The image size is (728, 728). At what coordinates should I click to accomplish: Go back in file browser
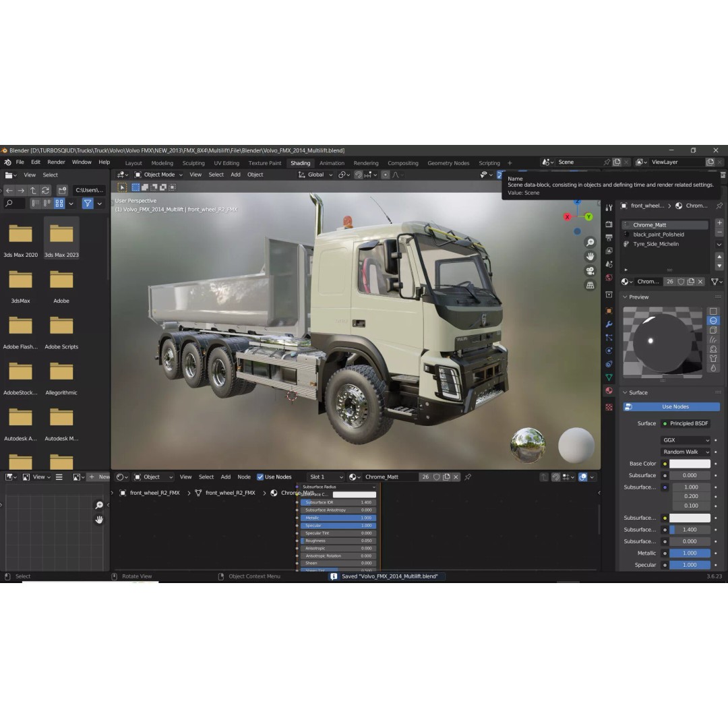[x=9, y=190]
